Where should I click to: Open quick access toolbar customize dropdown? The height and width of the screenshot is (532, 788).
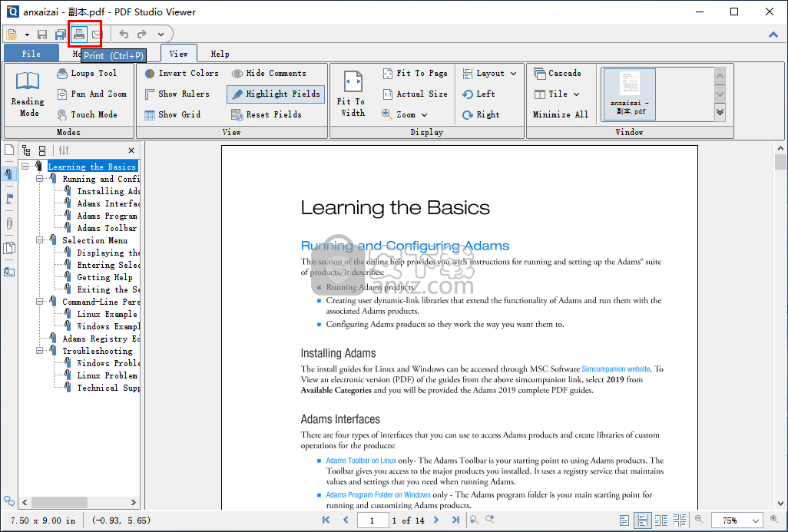161,34
